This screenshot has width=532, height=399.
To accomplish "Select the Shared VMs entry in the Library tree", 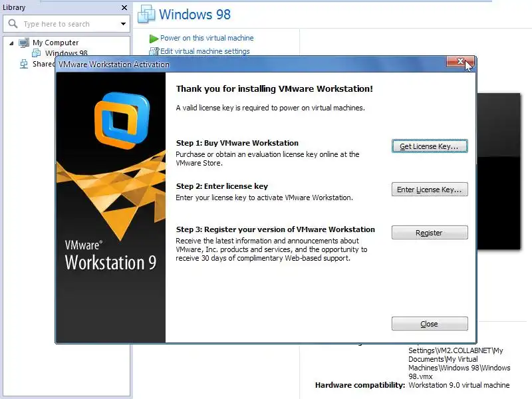I will [x=43, y=64].
